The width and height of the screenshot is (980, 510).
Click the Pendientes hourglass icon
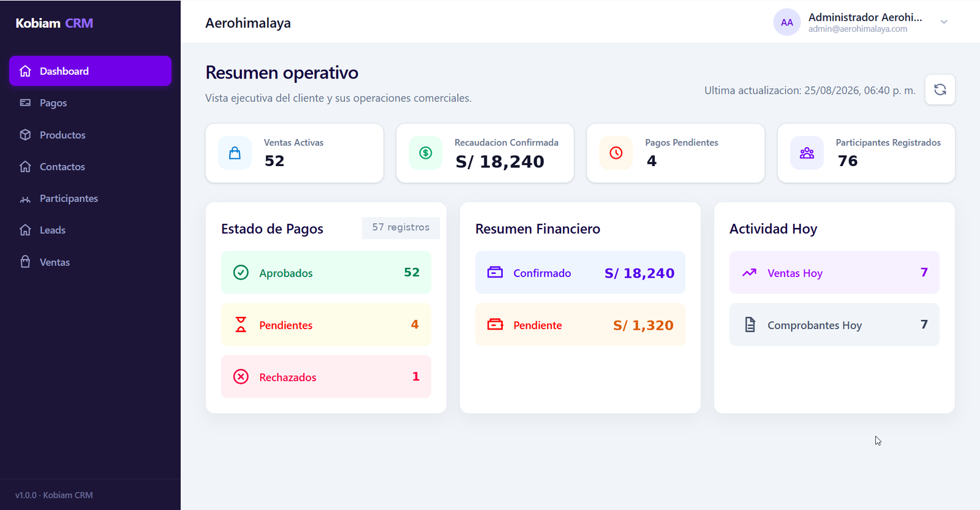241,324
